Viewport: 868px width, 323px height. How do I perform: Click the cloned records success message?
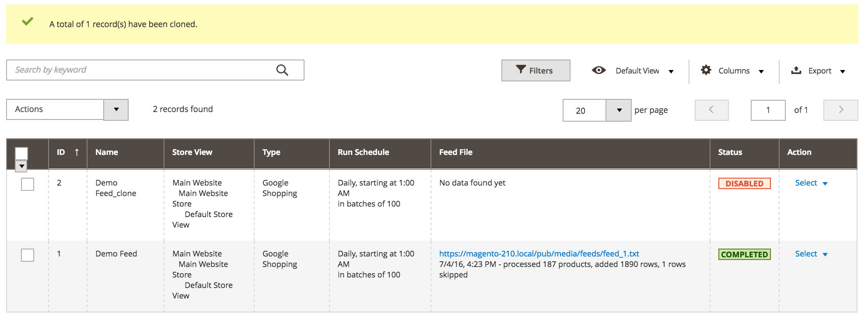tap(123, 25)
